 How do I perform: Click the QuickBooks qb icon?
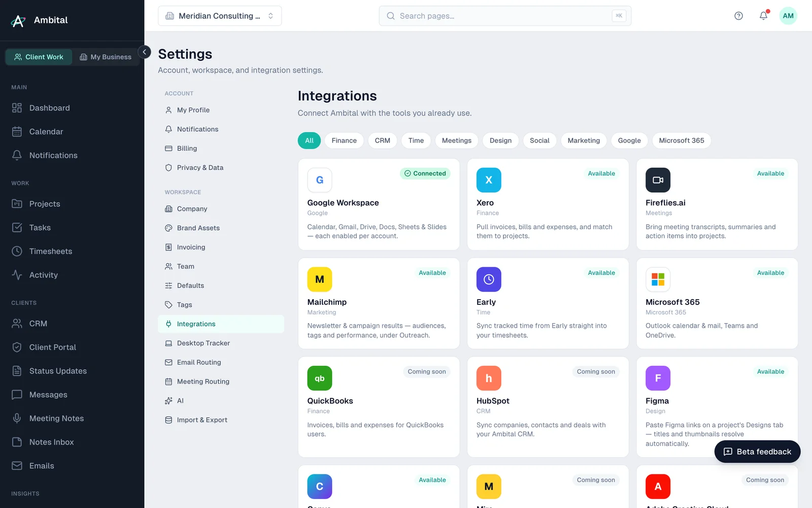pyautogui.click(x=320, y=378)
